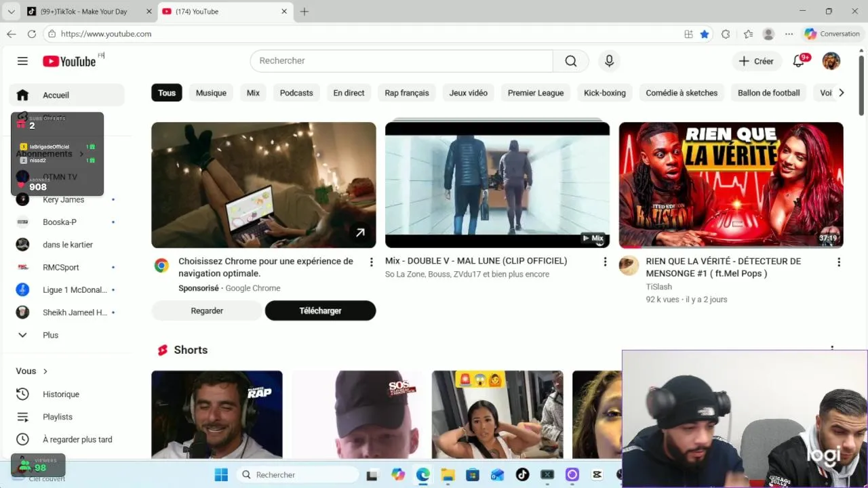Click the browser address bar URL
The width and height of the screenshot is (868, 488).
[x=106, y=34]
